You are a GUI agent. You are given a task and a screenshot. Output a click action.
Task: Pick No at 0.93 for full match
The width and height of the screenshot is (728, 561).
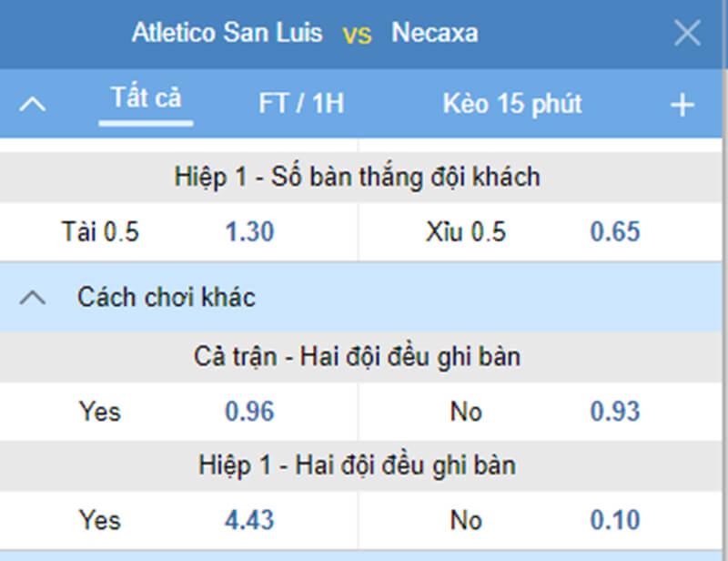coord(614,412)
